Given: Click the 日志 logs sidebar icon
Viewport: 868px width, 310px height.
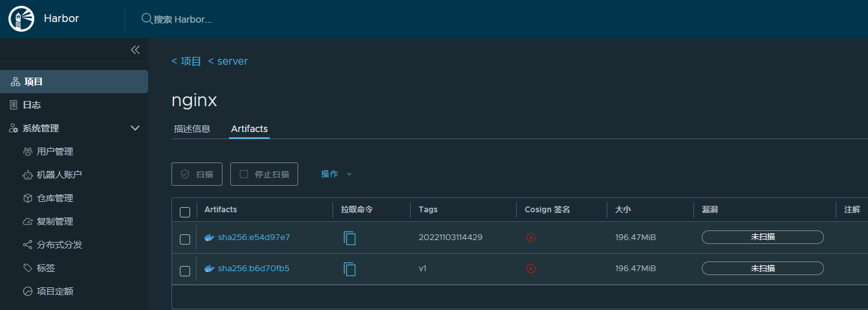Looking at the screenshot, I should pos(14,105).
